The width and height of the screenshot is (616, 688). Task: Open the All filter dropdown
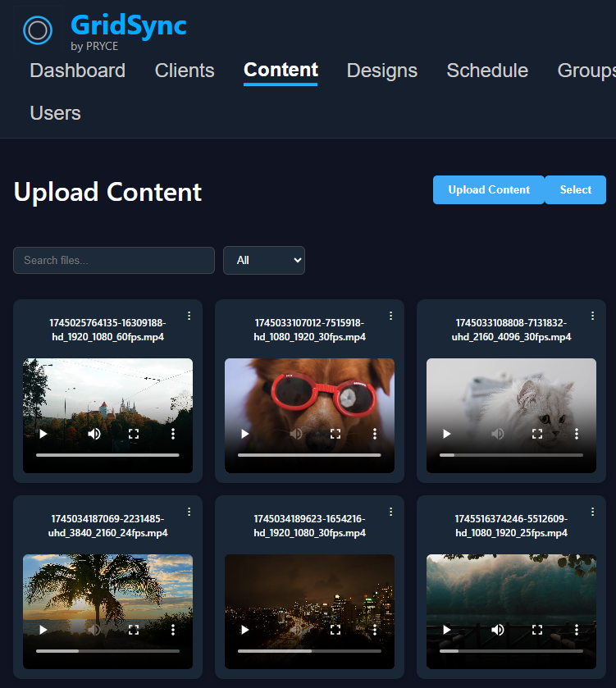click(264, 260)
